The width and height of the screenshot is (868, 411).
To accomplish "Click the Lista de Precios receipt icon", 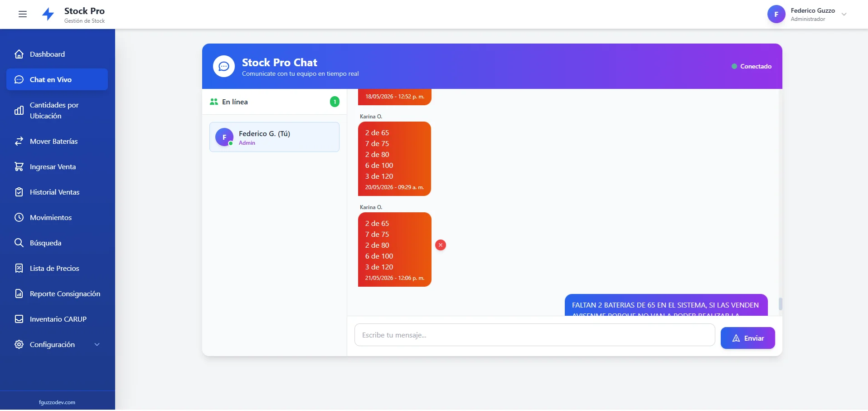I will pyautogui.click(x=19, y=268).
